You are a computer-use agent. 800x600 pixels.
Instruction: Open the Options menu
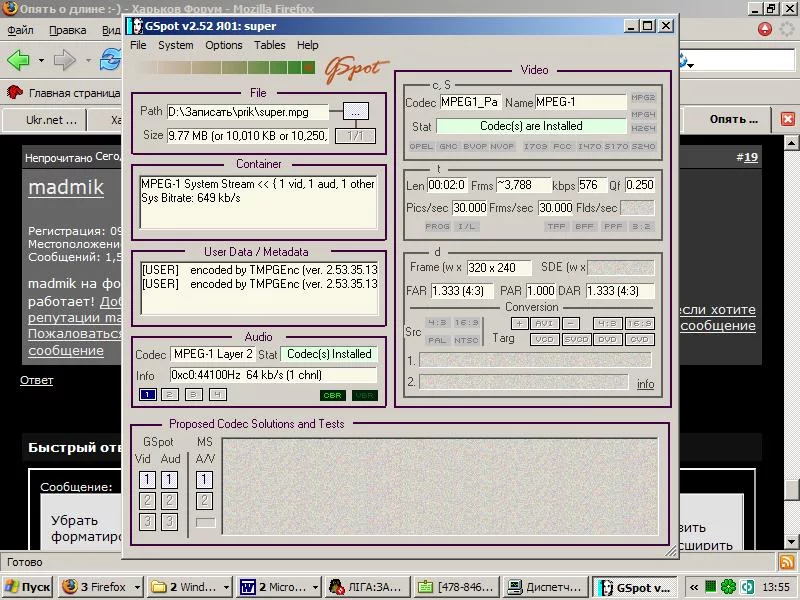pyautogui.click(x=224, y=45)
